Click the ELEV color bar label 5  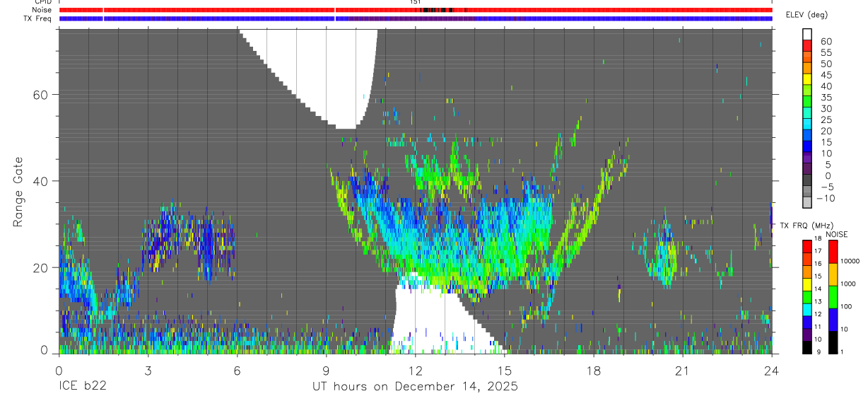[828, 164]
